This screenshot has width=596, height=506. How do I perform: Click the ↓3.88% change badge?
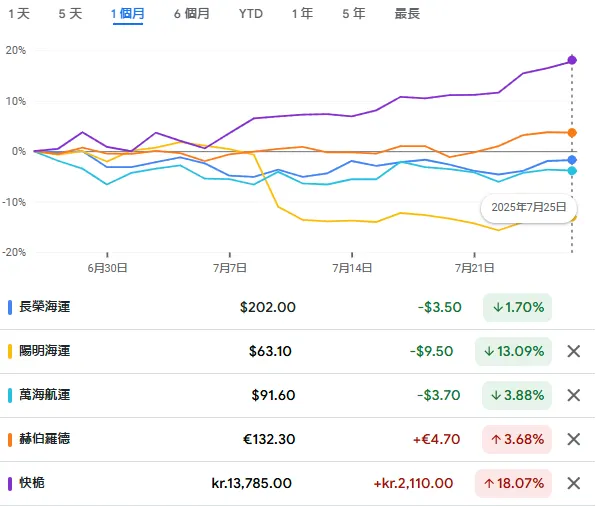(x=517, y=395)
